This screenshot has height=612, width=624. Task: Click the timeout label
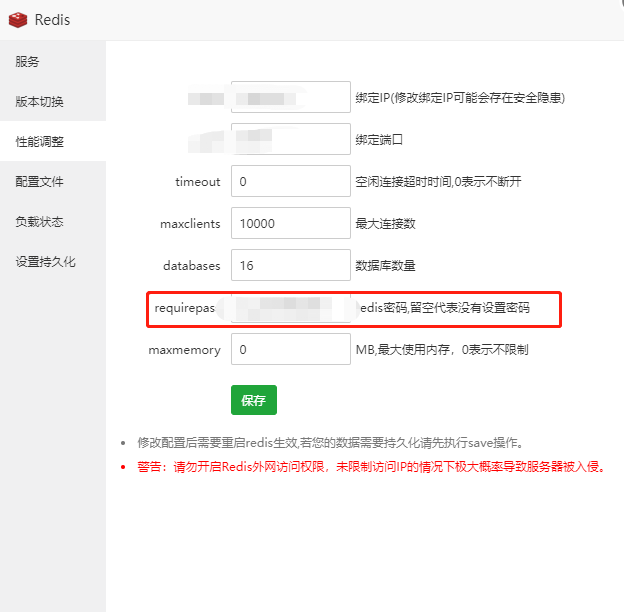198,182
